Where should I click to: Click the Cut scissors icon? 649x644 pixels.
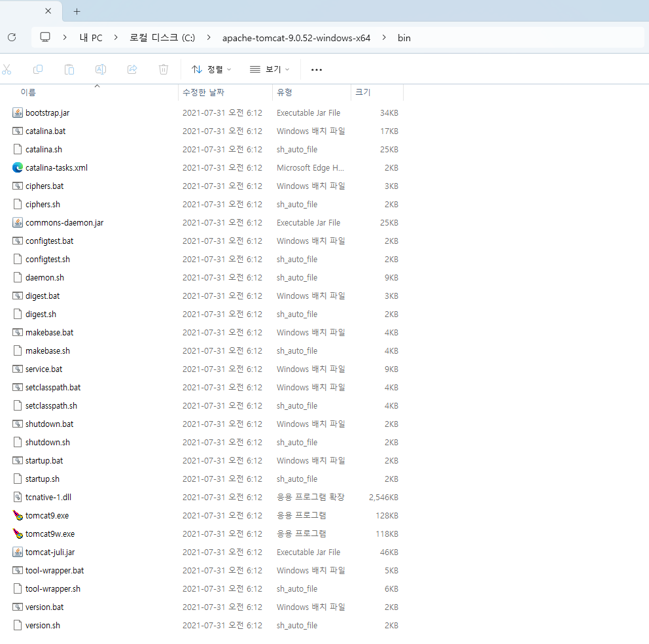[7, 69]
